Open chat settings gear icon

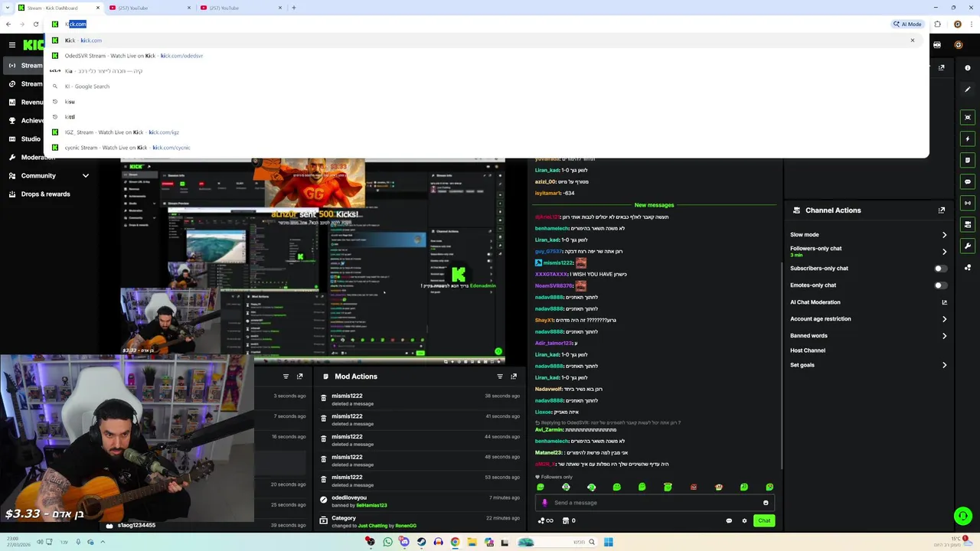coord(744,520)
